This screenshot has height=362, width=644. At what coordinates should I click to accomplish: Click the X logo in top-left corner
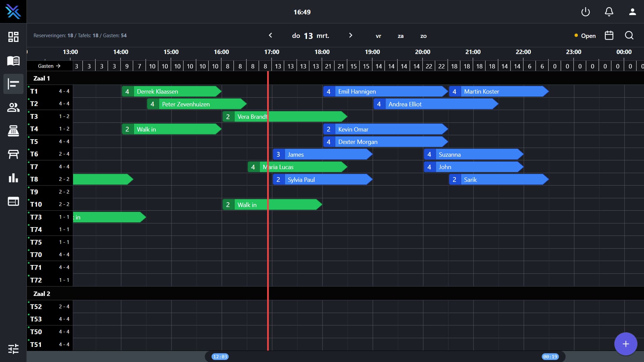point(13,12)
